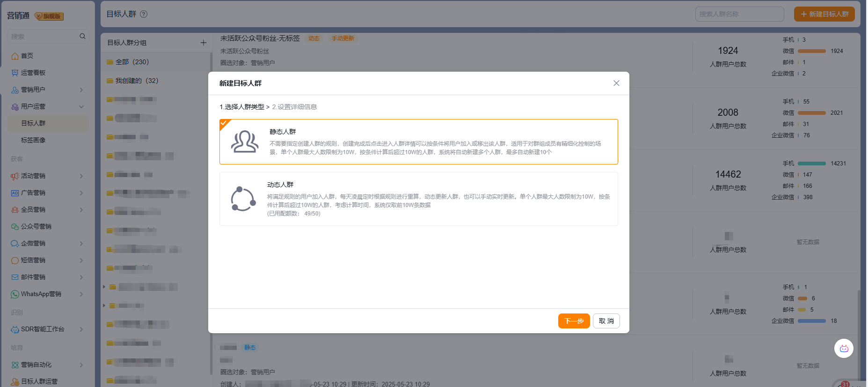The width and height of the screenshot is (868, 387).
Task: Click the 目标人群运营 icon
Action: point(15,382)
